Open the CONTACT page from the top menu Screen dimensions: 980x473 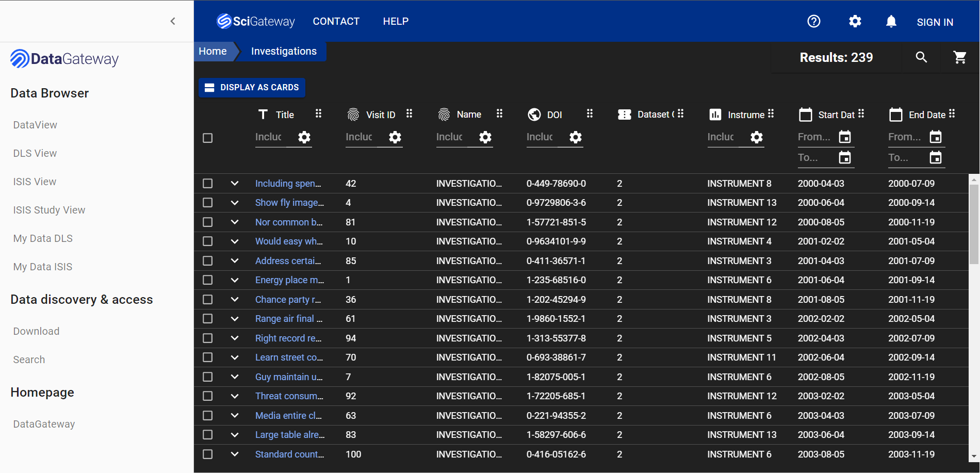[x=336, y=21]
